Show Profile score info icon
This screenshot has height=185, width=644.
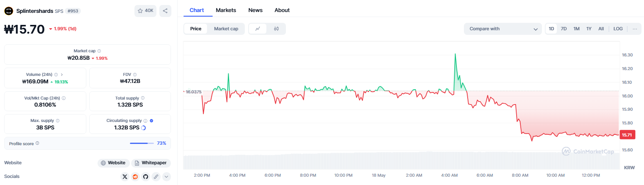(37, 143)
